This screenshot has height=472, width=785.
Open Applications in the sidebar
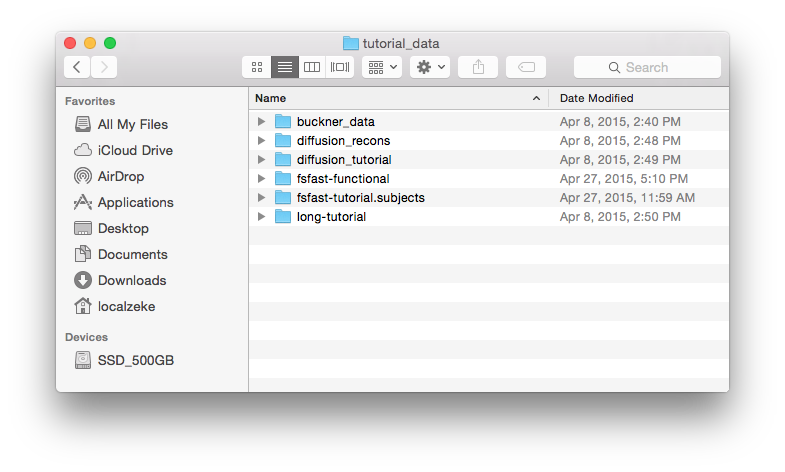click(x=135, y=202)
